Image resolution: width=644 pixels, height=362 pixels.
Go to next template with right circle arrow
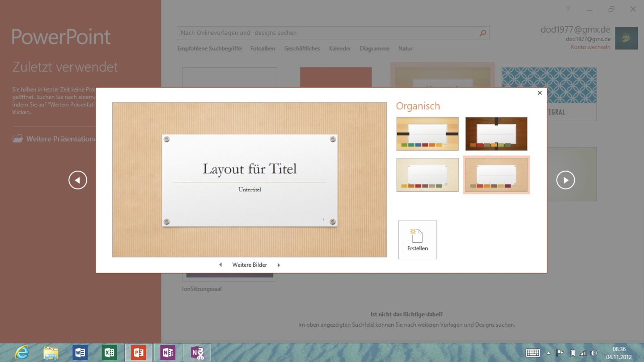(566, 180)
